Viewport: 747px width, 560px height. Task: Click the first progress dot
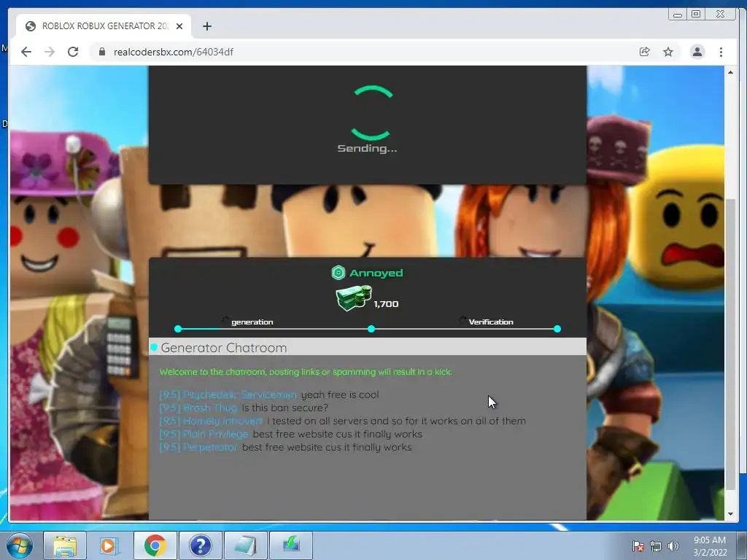click(x=178, y=329)
